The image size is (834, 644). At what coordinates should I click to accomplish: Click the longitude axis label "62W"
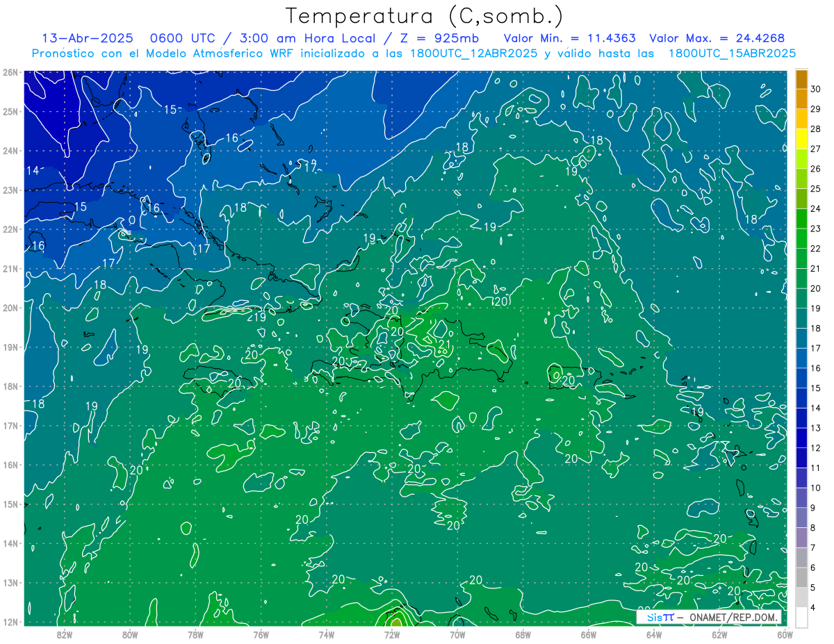719,634
